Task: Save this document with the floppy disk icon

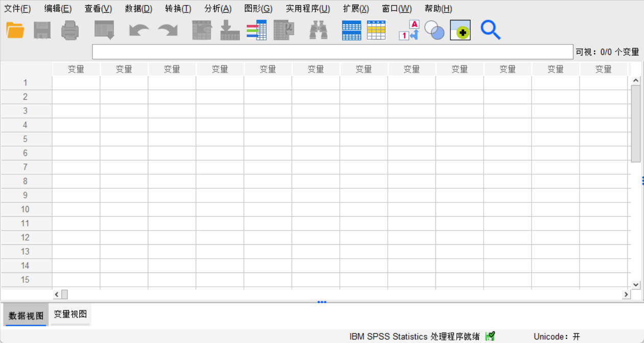Action: [42, 30]
